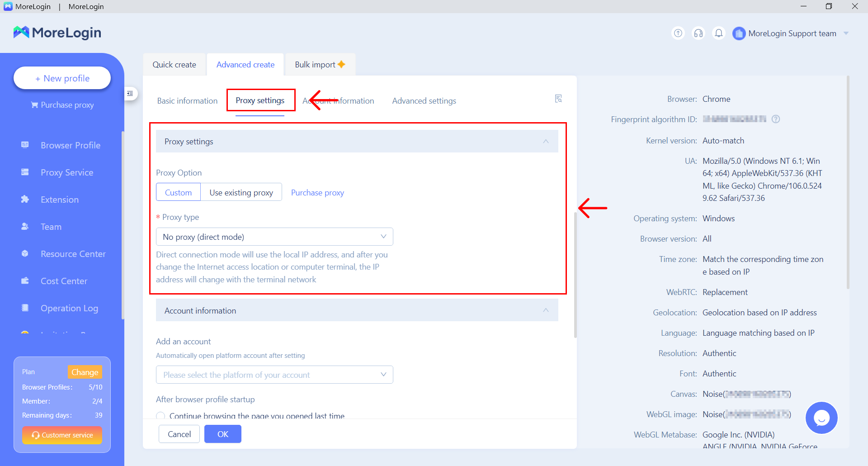Open the account platform dropdown

point(274,375)
